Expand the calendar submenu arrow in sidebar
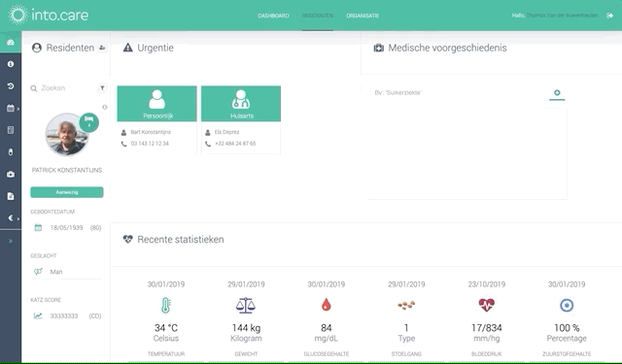Image resolution: width=622 pixels, height=364 pixels. point(18,109)
